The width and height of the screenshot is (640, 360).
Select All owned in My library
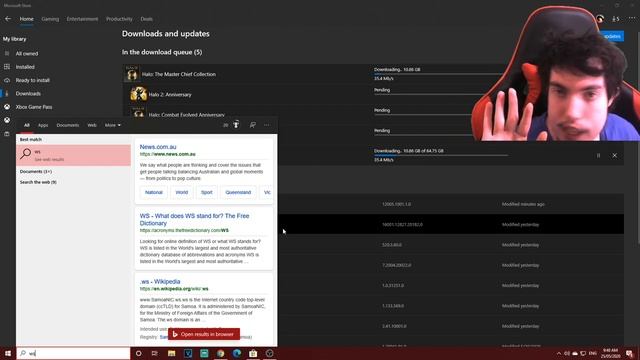(x=27, y=53)
